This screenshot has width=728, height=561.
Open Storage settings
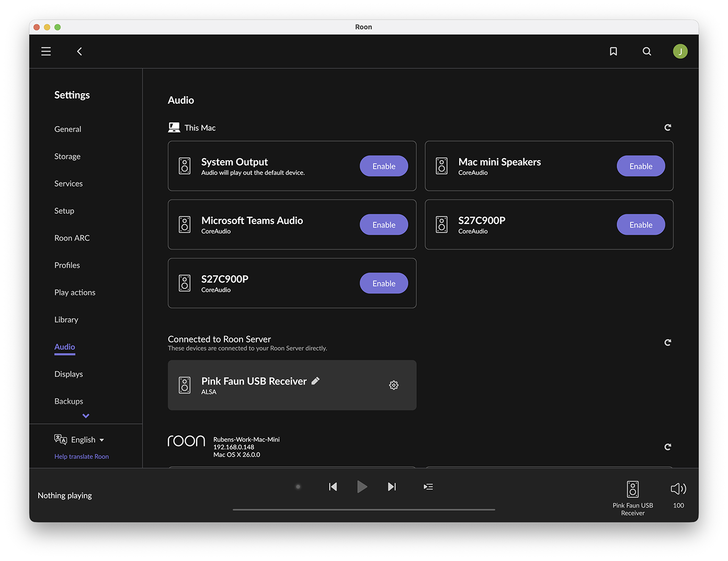67,156
